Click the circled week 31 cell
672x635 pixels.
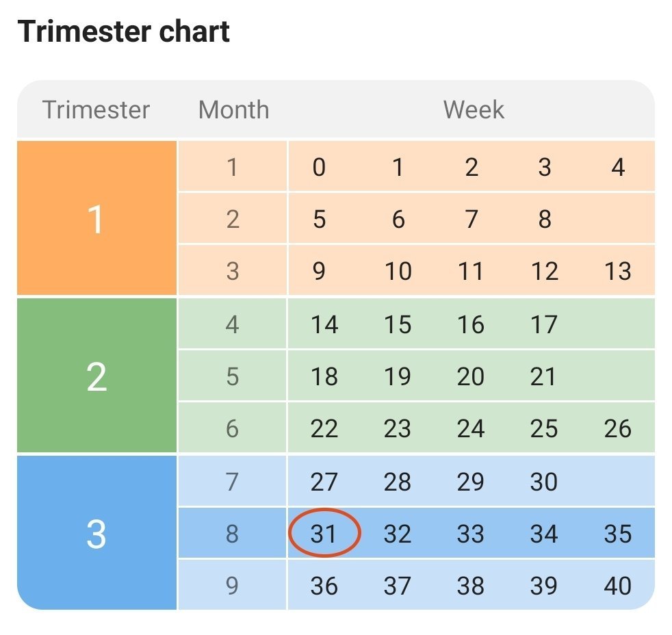(324, 534)
